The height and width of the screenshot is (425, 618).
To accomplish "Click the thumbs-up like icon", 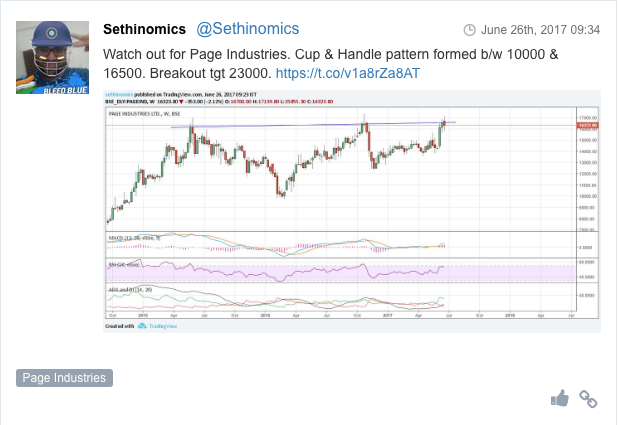I will (560, 398).
